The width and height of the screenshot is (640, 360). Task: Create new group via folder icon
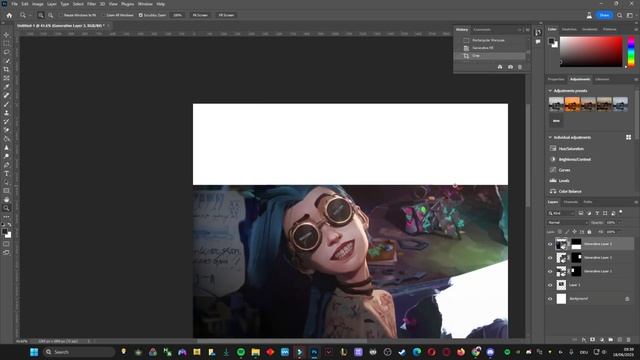(x=611, y=340)
